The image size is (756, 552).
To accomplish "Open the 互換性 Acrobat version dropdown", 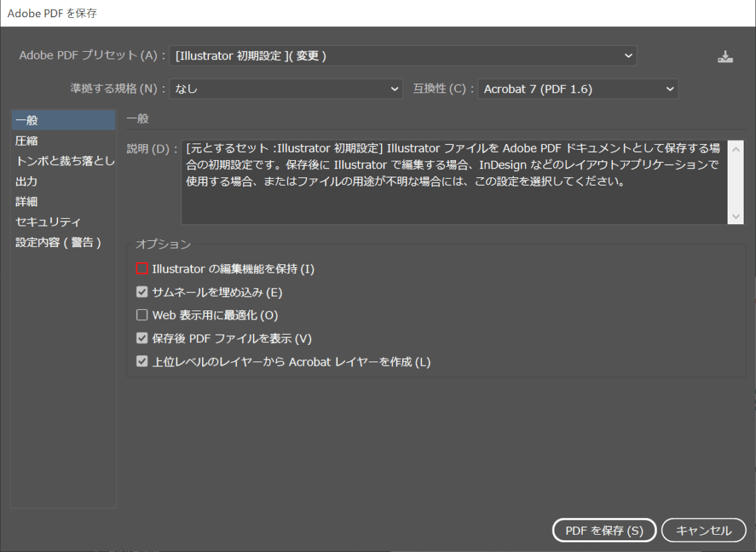I will 577,89.
